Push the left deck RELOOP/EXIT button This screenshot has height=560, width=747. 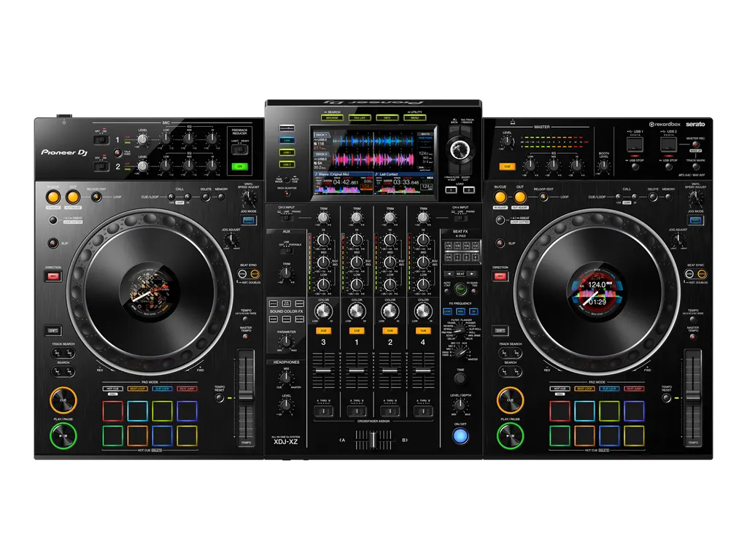click(96, 197)
